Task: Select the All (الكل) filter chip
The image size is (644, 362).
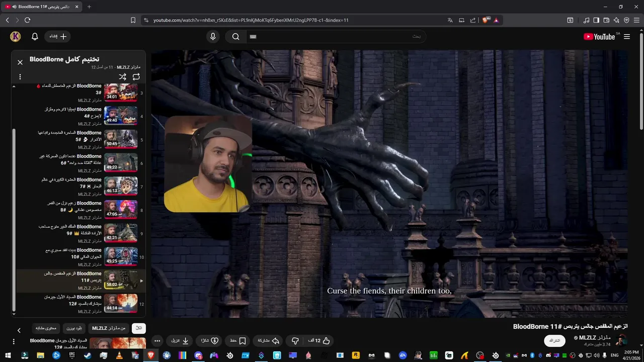Action: 139,328
